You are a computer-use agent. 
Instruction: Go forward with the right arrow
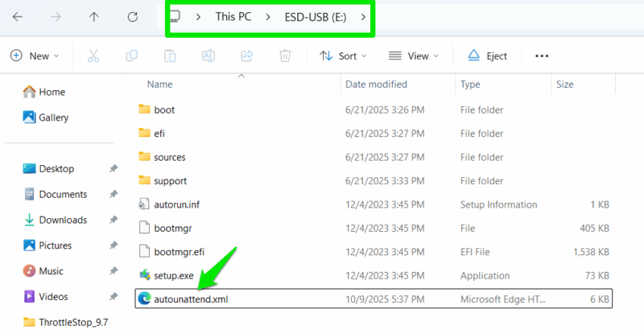point(56,17)
